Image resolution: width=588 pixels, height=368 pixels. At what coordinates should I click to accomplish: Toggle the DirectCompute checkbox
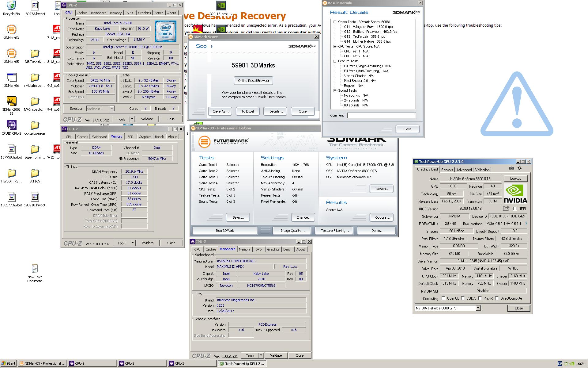pos(497,298)
